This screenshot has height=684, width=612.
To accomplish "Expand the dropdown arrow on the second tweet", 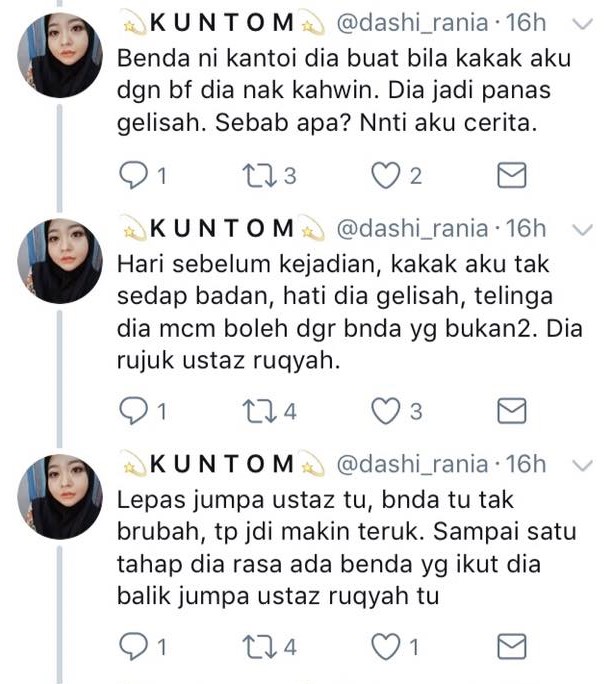I will click(x=583, y=229).
